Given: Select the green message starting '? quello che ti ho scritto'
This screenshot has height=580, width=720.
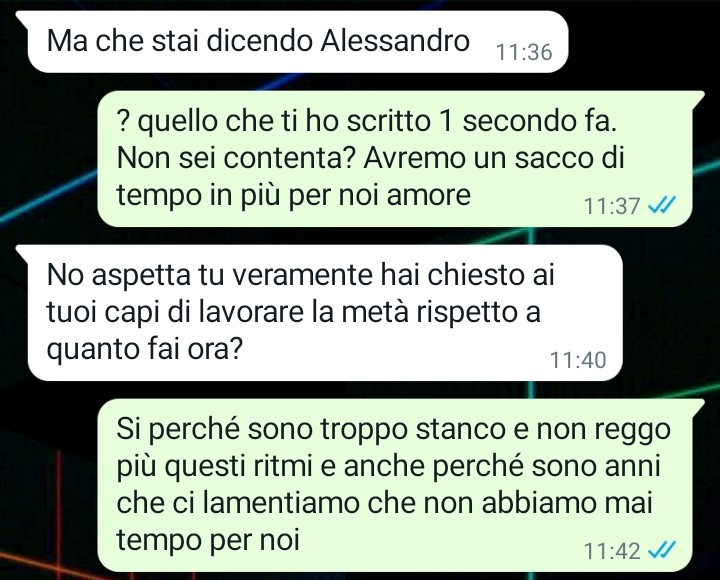Looking at the screenshot, I should (x=395, y=159).
